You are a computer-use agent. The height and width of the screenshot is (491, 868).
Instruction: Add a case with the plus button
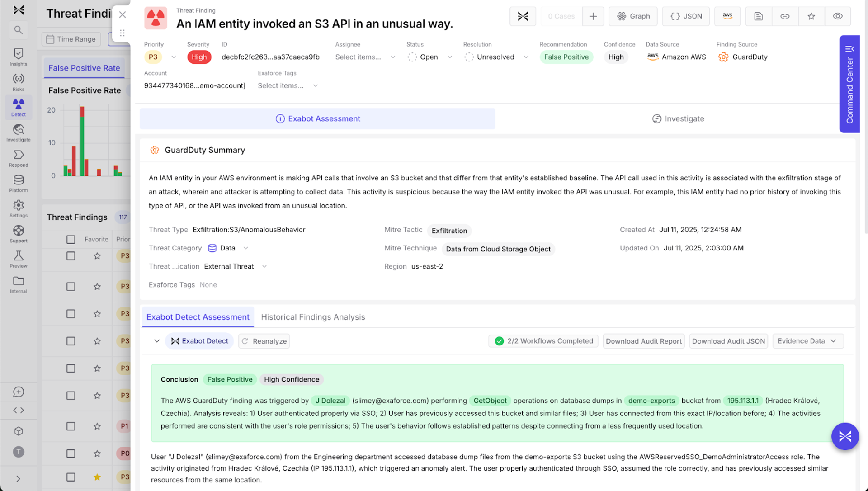pos(593,16)
